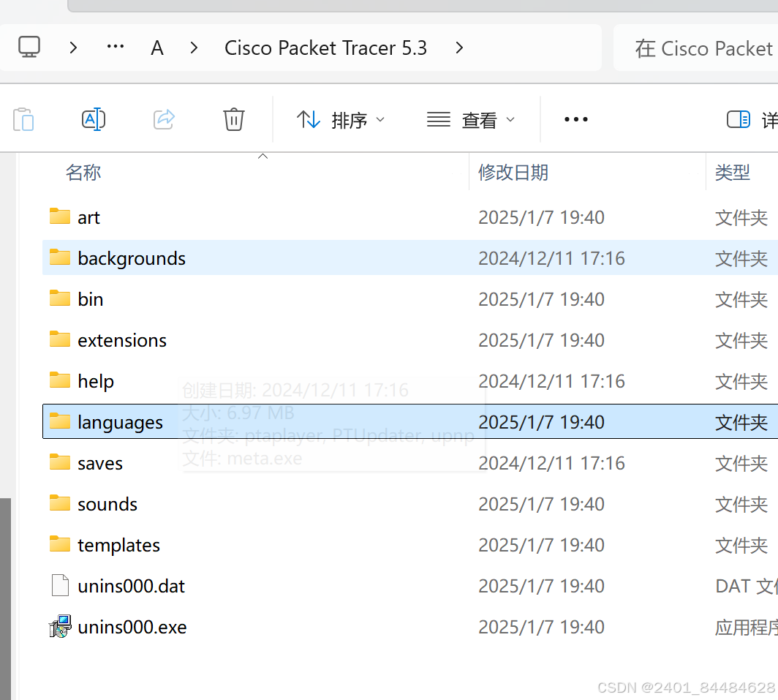The width and height of the screenshot is (778, 700).
Task: Show hidden path segments via ellipsis
Action: click(116, 47)
